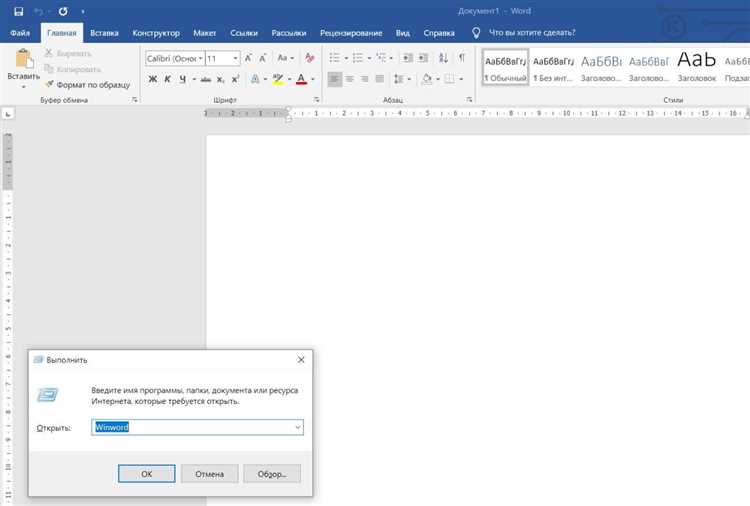The width and height of the screenshot is (750, 506).
Task: Click the sort A-Z icon
Action: click(443, 58)
